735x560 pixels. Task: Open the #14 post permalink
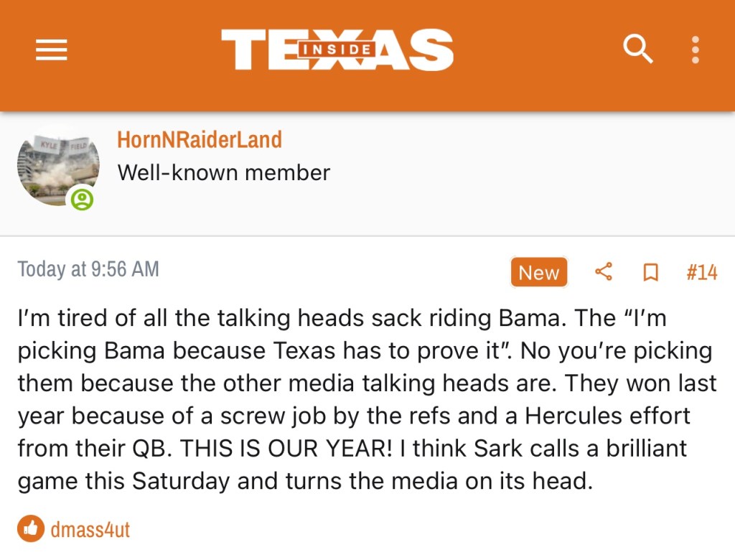701,272
